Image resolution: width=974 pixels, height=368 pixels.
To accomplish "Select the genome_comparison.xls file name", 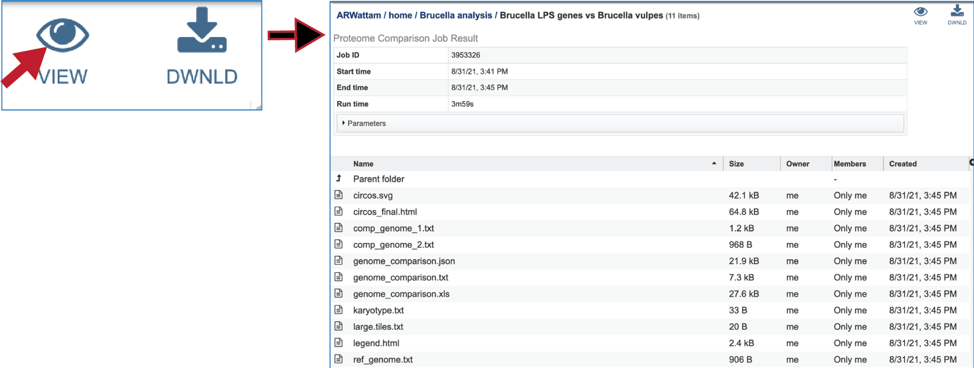I will point(401,293).
